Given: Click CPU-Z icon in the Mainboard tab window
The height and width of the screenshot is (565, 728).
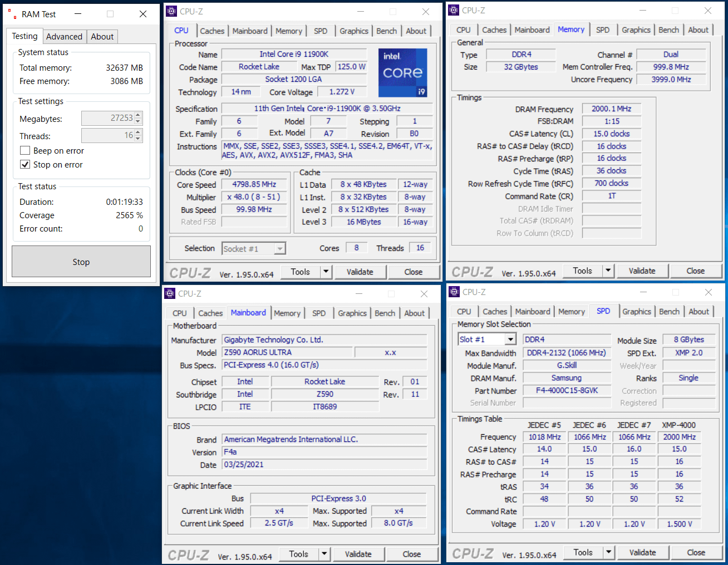Looking at the screenshot, I should tap(170, 293).
